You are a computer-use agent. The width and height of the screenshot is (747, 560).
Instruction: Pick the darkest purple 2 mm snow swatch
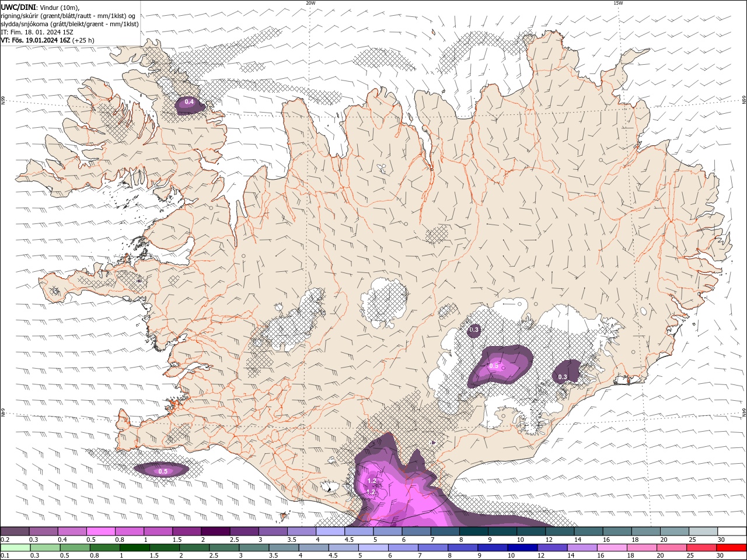215,531
